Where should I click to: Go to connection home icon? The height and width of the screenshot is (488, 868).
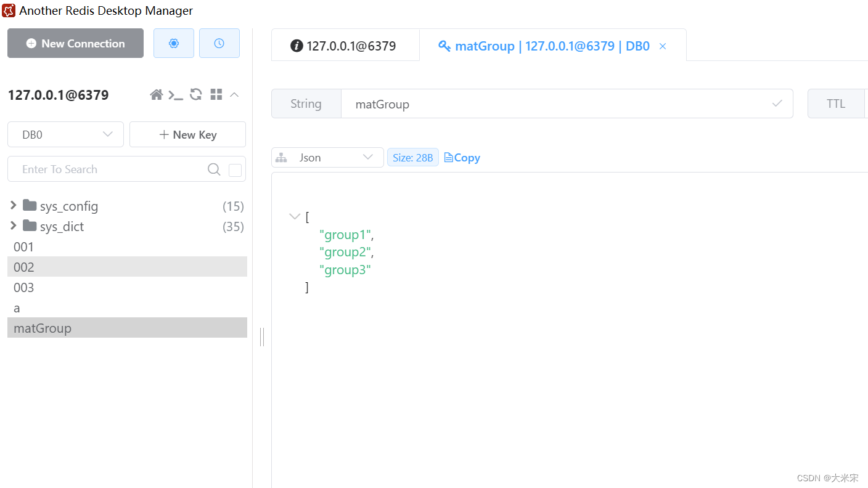click(x=157, y=95)
